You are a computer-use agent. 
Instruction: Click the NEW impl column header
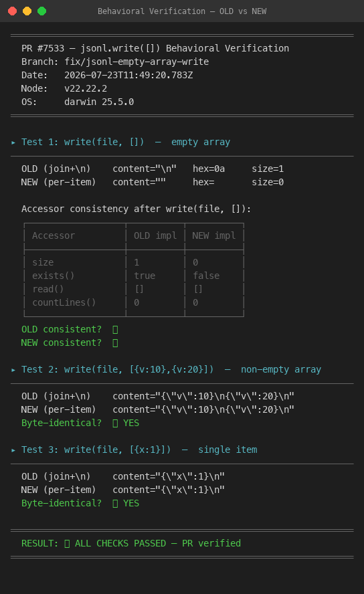213,235
